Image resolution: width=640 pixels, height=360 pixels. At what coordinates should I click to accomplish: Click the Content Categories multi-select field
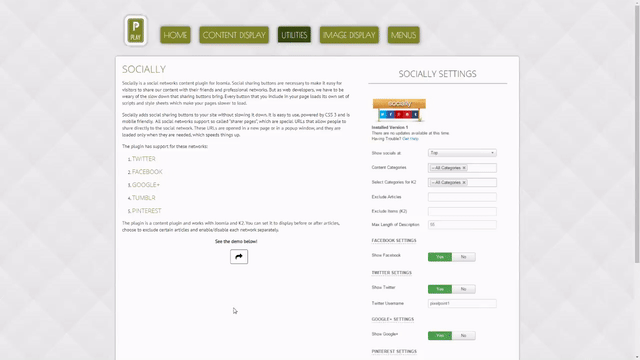click(x=462, y=168)
